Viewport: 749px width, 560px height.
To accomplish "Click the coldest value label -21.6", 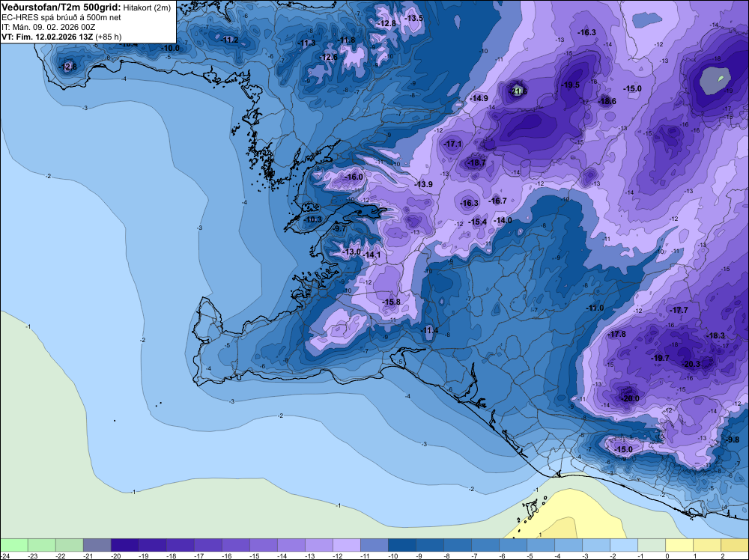I will tap(518, 91).
